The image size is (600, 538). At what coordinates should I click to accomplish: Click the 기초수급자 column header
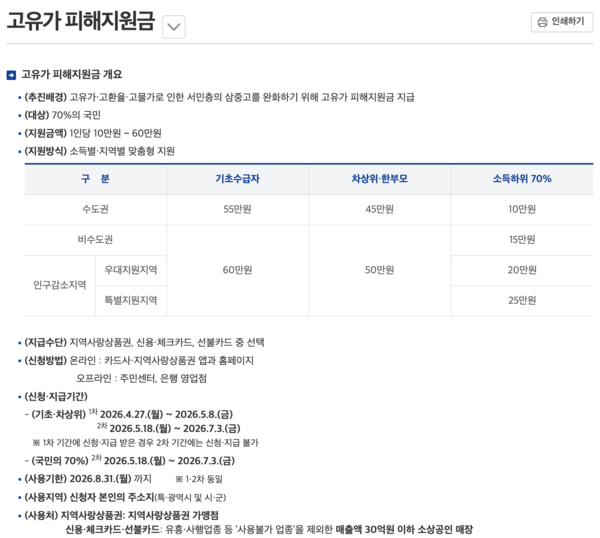tap(237, 179)
